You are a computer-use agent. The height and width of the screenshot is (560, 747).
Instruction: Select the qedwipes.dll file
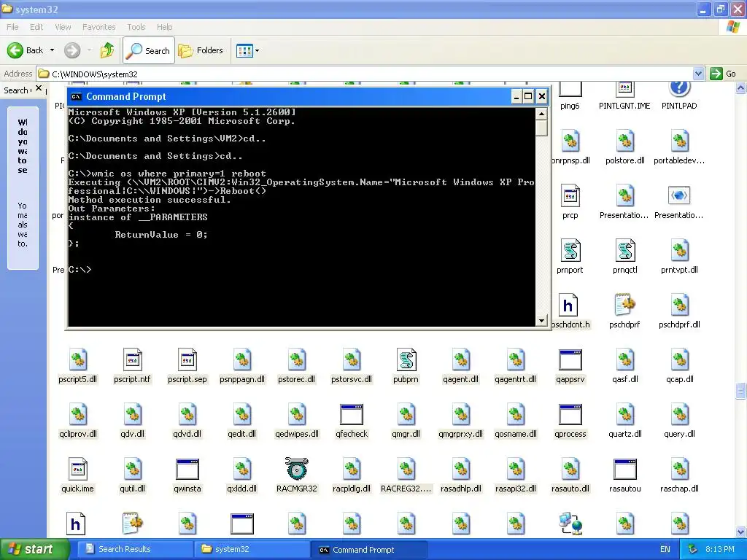(x=297, y=421)
